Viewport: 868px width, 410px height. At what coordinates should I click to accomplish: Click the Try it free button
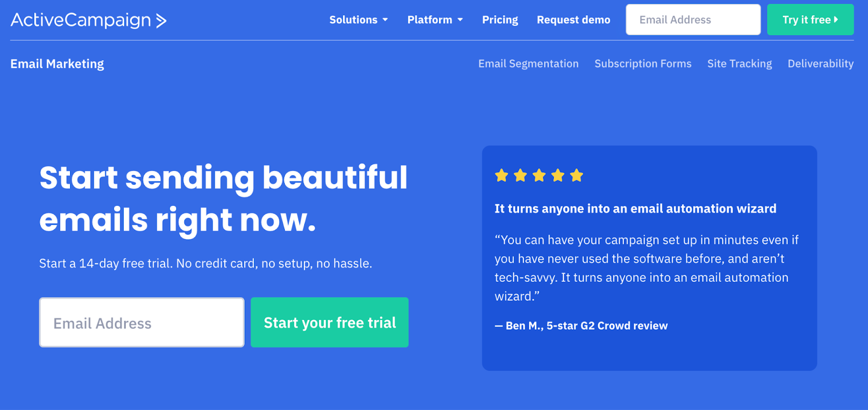click(x=809, y=20)
